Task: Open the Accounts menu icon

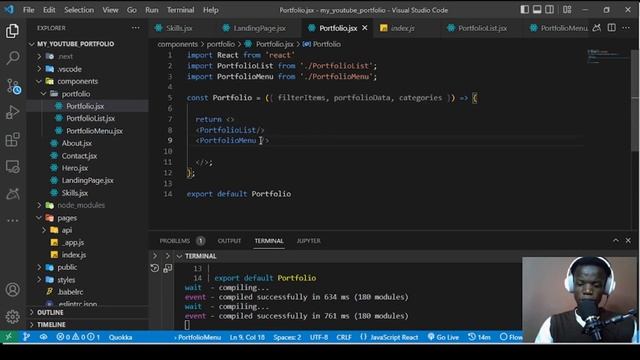Action: [12, 289]
